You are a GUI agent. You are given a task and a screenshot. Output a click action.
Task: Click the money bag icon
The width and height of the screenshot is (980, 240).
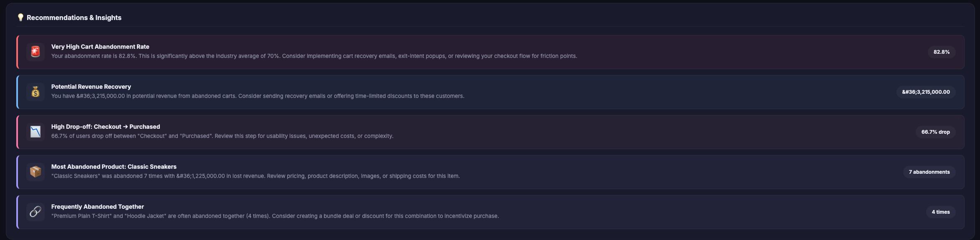35,92
